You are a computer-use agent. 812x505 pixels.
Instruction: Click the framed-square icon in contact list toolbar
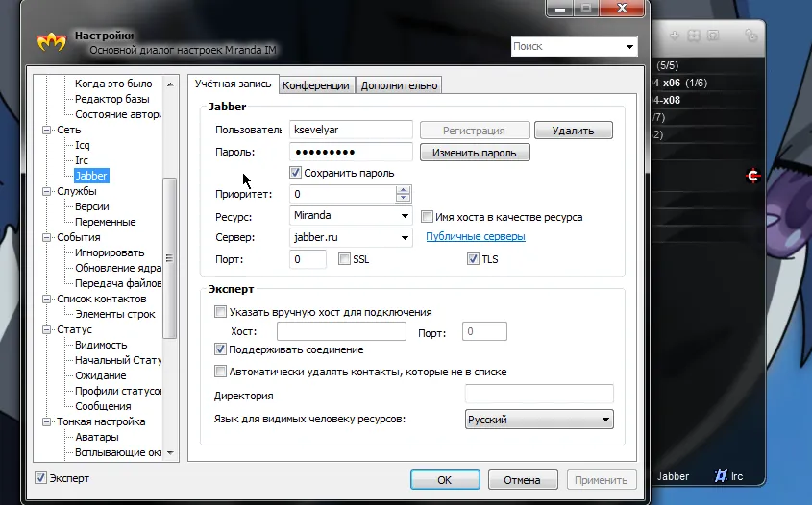(x=713, y=36)
